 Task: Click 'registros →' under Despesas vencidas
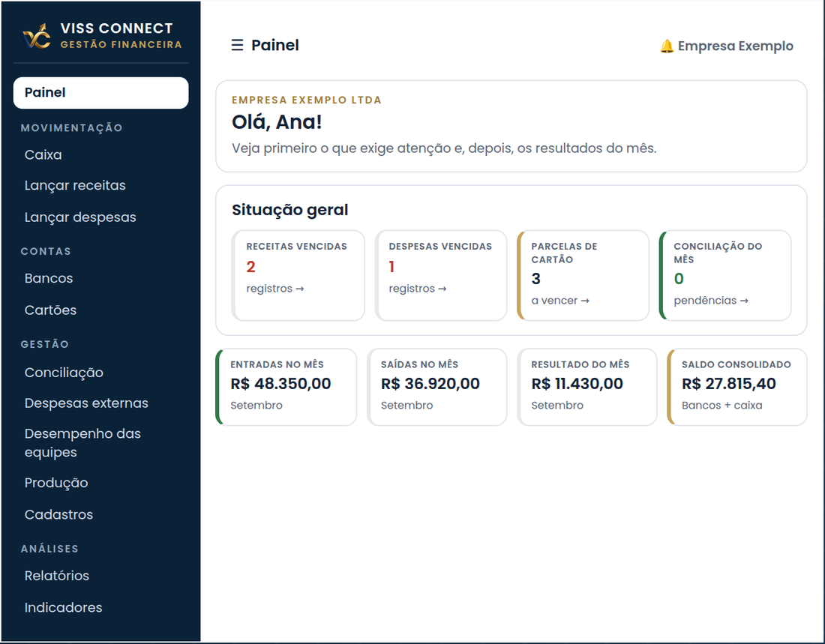pos(418,289)
